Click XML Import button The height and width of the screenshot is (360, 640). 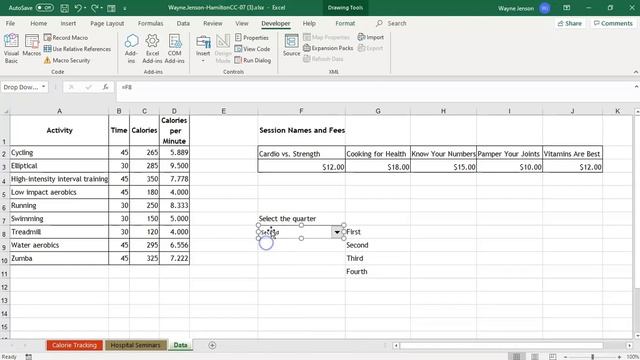click(x=371, y=37)
